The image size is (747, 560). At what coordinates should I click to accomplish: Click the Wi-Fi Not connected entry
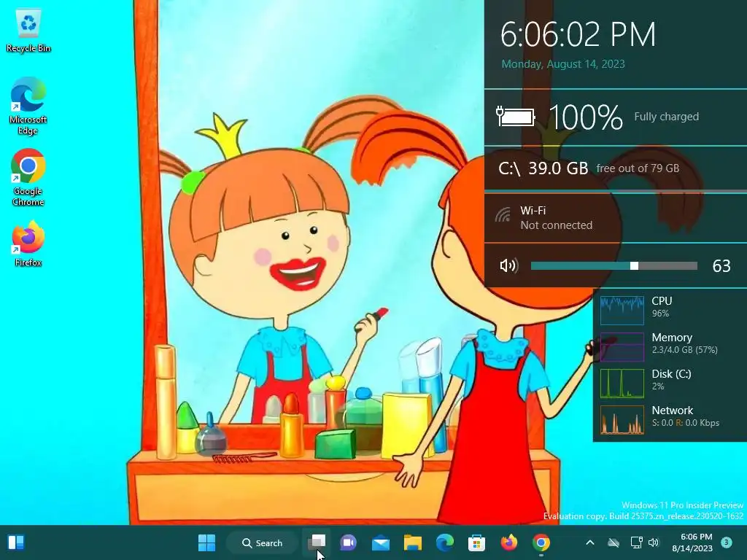555,218
